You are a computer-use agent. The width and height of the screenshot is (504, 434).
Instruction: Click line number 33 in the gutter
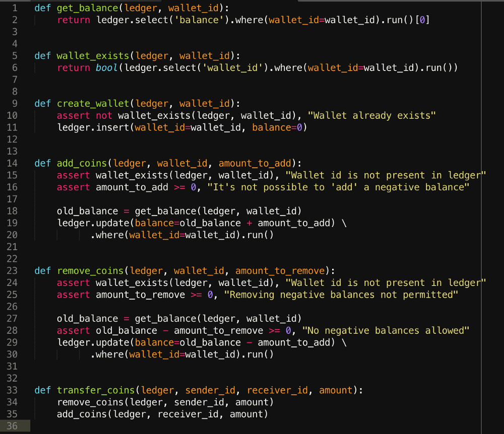12,390
